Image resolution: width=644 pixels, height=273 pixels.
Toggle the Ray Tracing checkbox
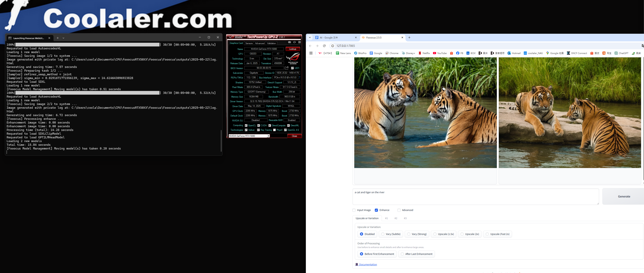[258, 130]
